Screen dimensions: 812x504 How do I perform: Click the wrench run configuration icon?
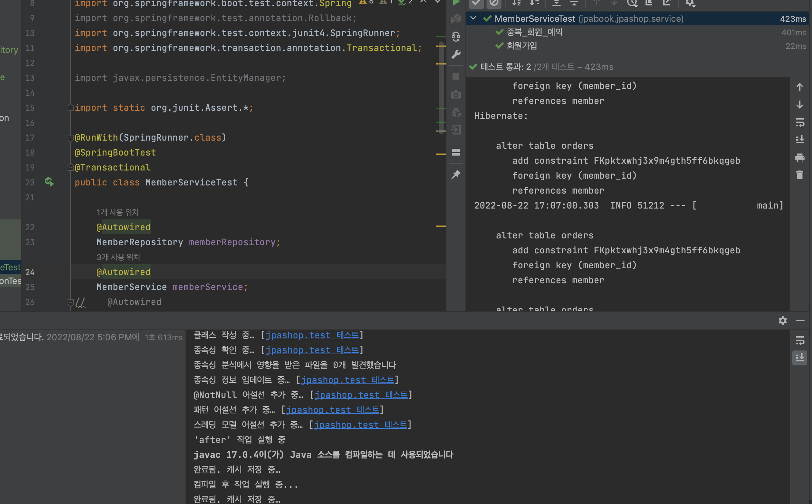(x=456, y=54)
